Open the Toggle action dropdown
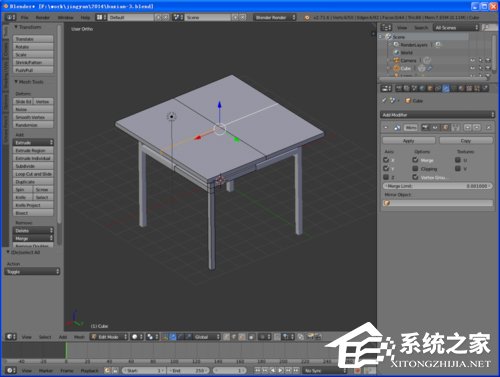Screen dimensions: 500x377 (x=32, y=272)
